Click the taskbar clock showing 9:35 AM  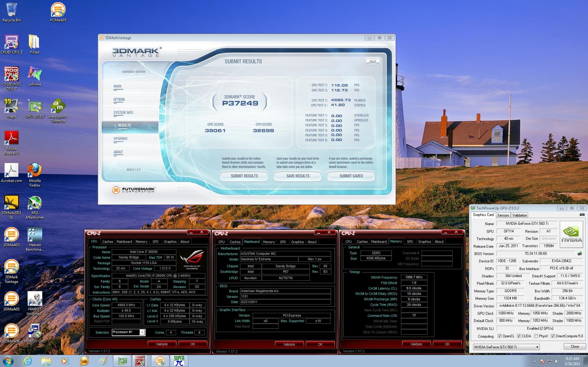click(572, 361)
